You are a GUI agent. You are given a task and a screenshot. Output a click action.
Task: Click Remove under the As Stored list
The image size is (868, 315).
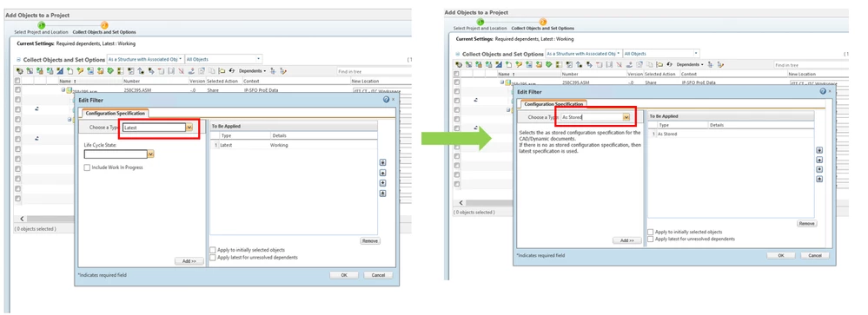(807, 223)
